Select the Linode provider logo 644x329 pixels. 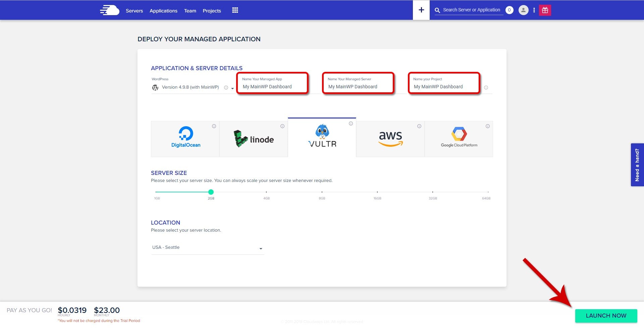pos(254,139)
